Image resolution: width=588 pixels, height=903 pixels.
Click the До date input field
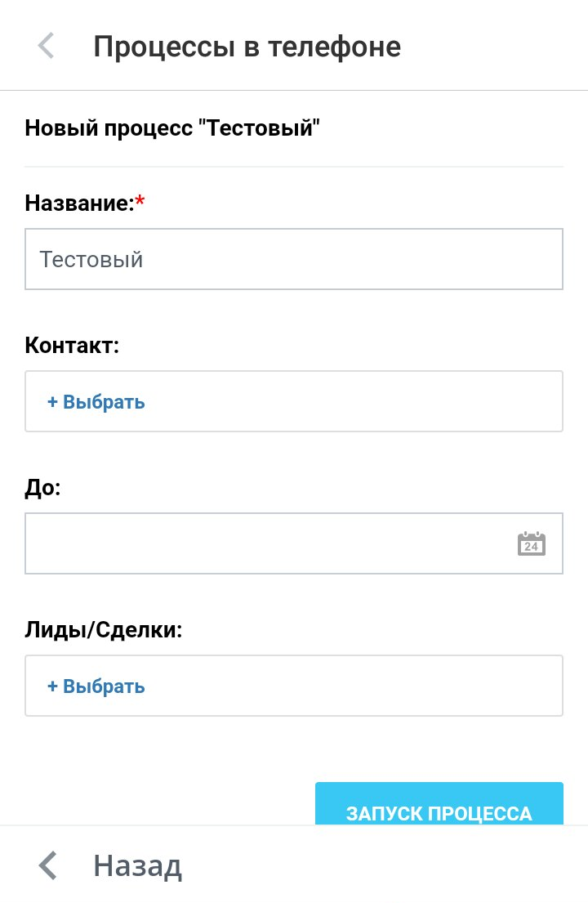click(261, 543)
